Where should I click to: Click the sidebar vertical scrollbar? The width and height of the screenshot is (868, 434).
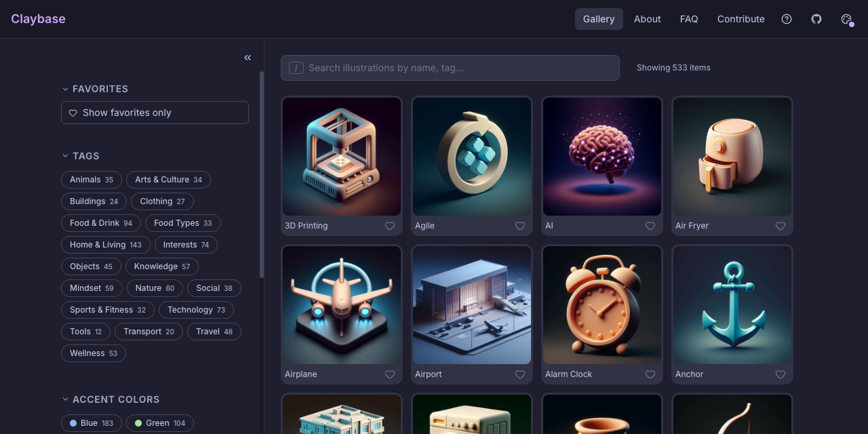(x=262, y=175)
